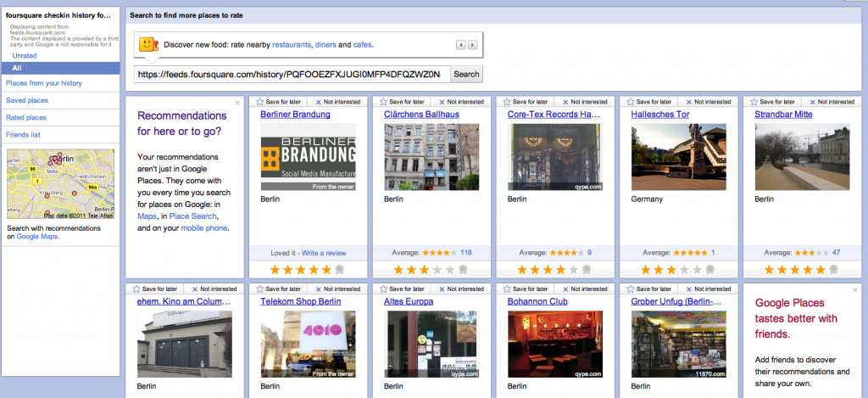The image size is (868, 398).
Task: Open the restaurants link
Action: tap(292, 44)
